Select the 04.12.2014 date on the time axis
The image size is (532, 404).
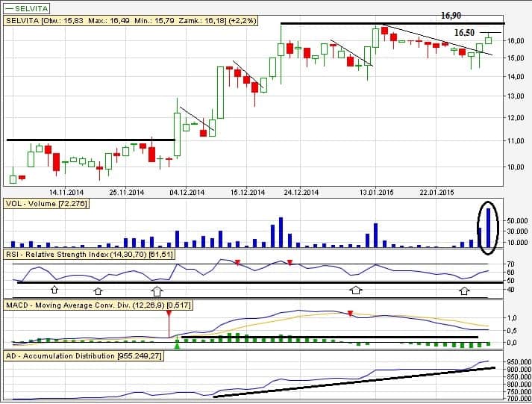coord(186,192)
